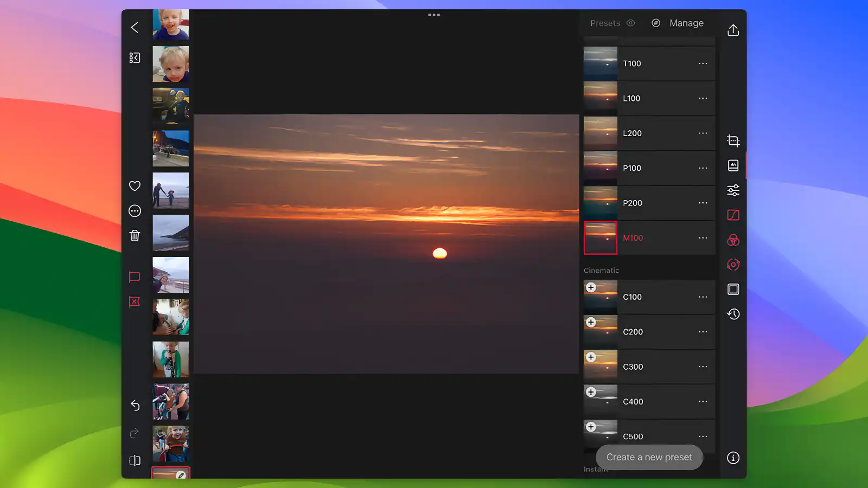868x488 pixels.
Task: Open the photo Info panel
Action: pyautogui.click(x=733, y=457)
